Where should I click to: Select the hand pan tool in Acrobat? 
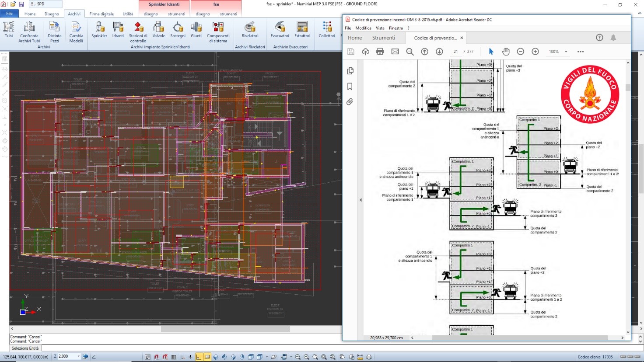click(506, 52)
